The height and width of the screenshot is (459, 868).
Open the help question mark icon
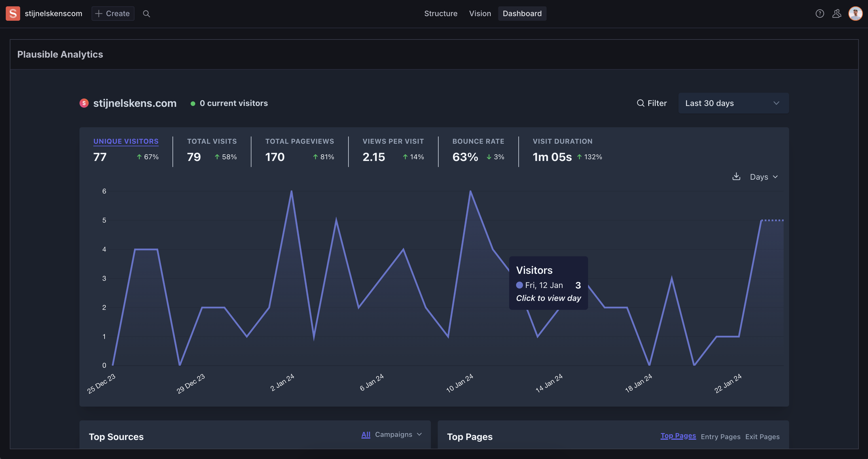point(820,14)
